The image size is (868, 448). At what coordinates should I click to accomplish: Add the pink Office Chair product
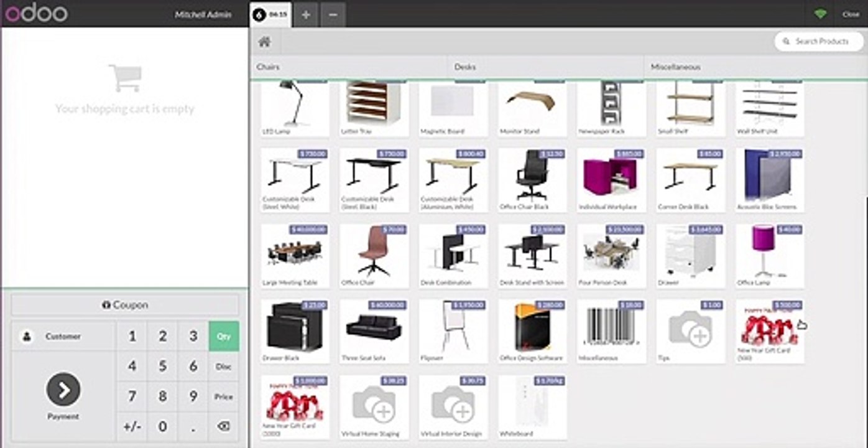coord(374,256)
